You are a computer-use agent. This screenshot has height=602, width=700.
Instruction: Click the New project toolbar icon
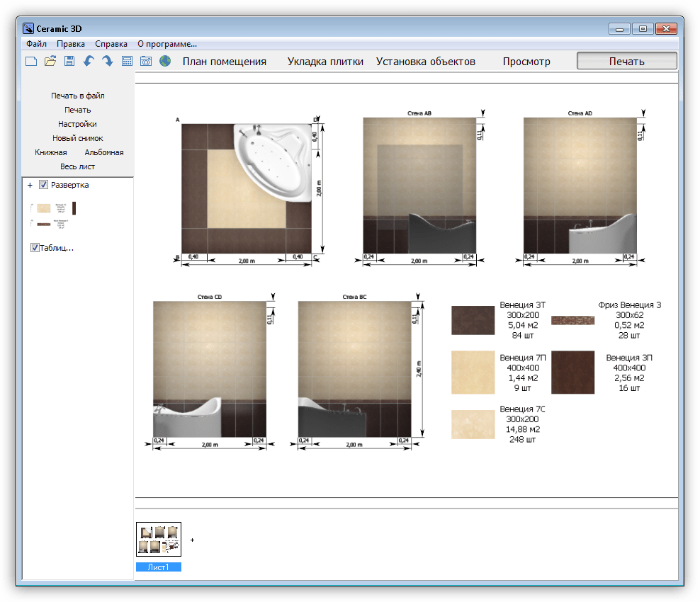31,61
